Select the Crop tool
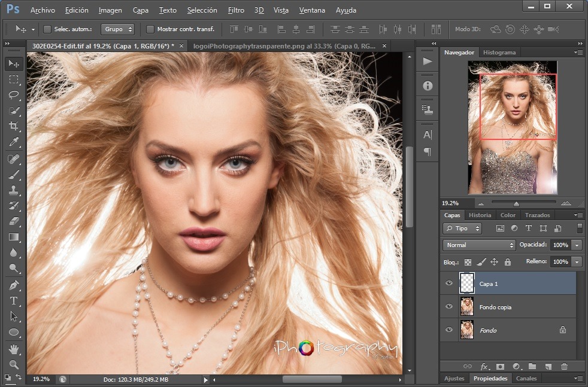 click(14, 126)
